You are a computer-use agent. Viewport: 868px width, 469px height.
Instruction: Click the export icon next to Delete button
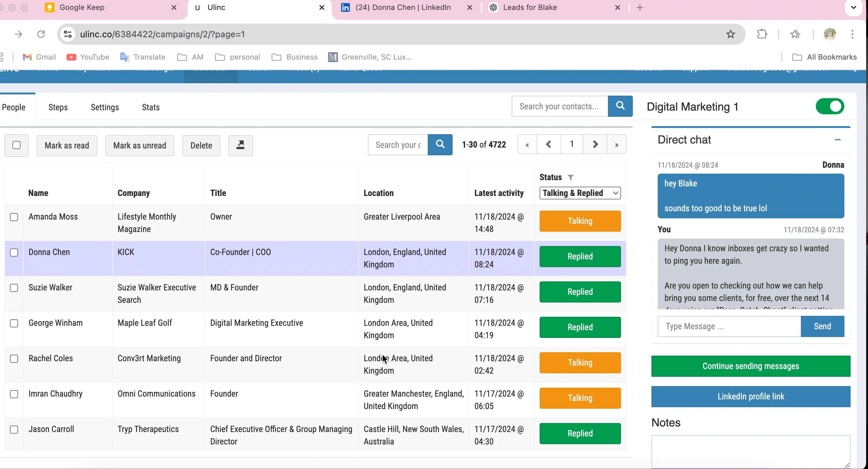tap(240, 145)
